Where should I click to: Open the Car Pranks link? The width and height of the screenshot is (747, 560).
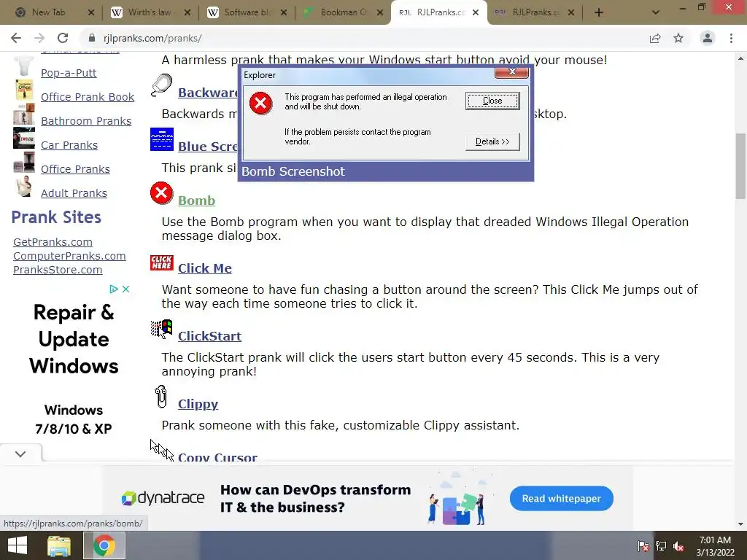click(69, 145)
